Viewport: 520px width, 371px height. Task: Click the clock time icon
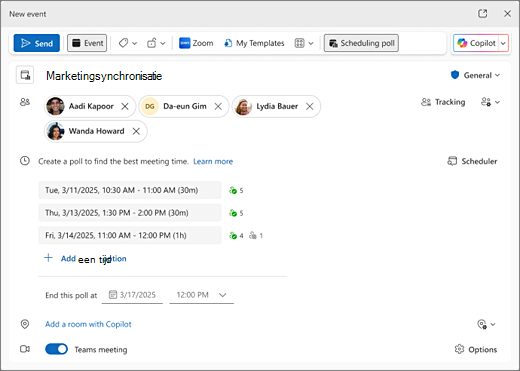[x=25, y=161]
